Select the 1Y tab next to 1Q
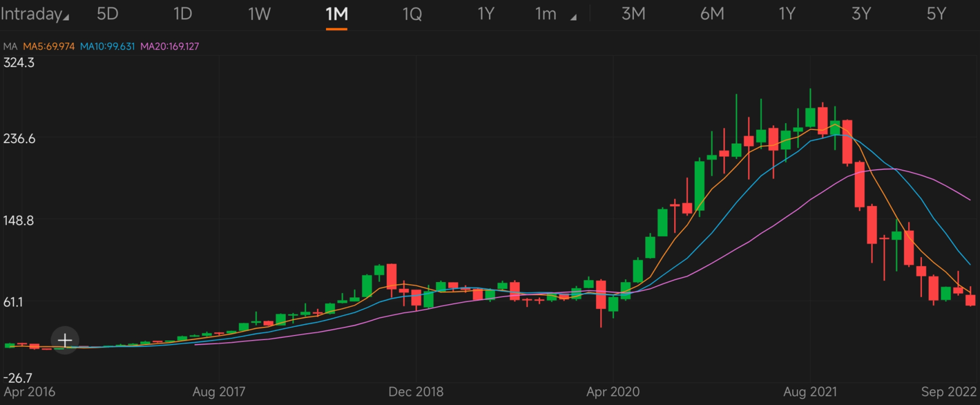This screenshot has height=405, width=980. point(486,14)
